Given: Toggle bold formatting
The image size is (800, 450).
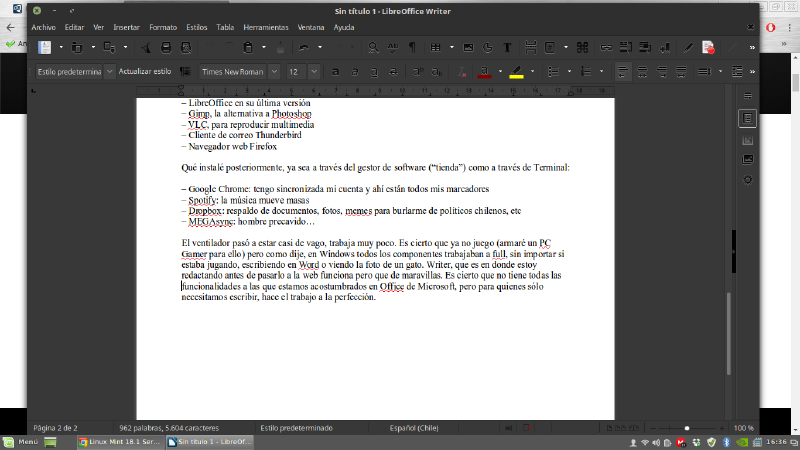Looking at the screenshot, I should (x=335, y=72).
